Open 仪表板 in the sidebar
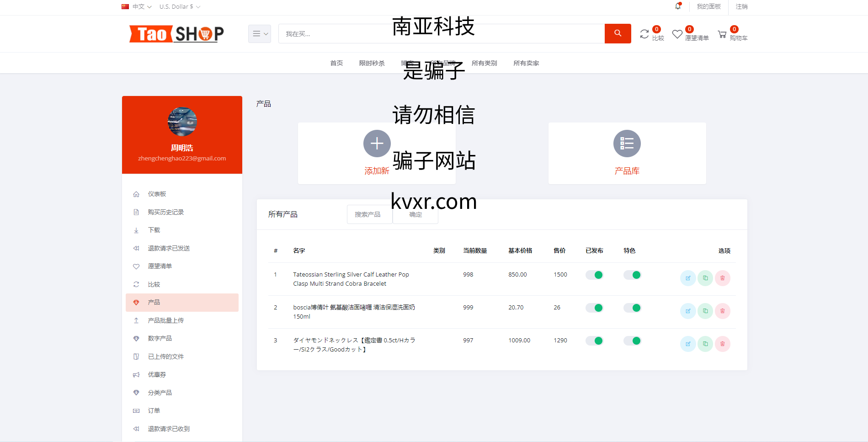The width and height of the screenshot is (868, 442). (x=182, y=194)
